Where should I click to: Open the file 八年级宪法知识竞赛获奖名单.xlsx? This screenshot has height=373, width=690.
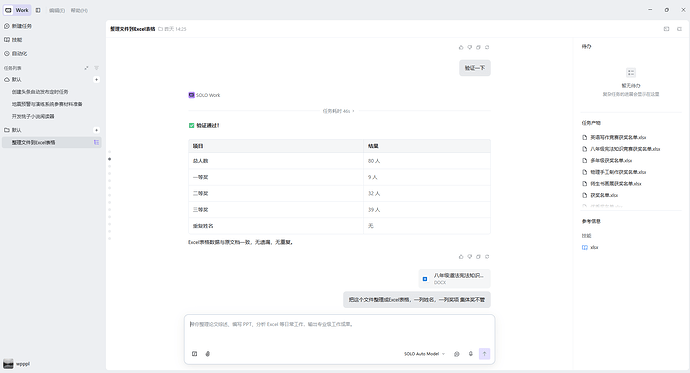(621, 149)
